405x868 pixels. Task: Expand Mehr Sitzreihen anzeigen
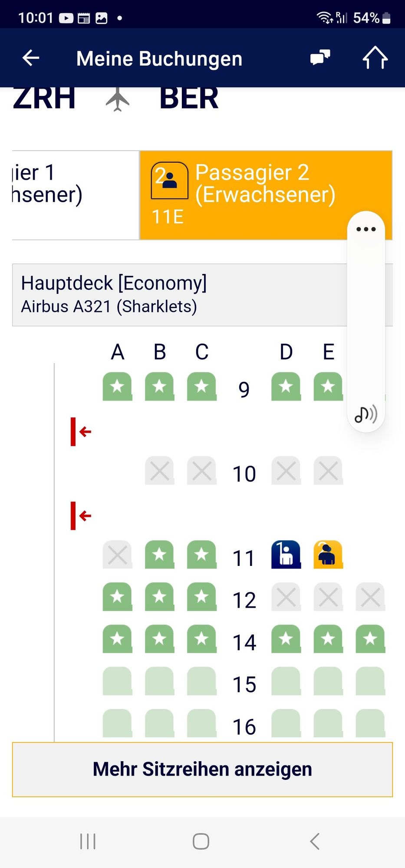pos(202,769)
